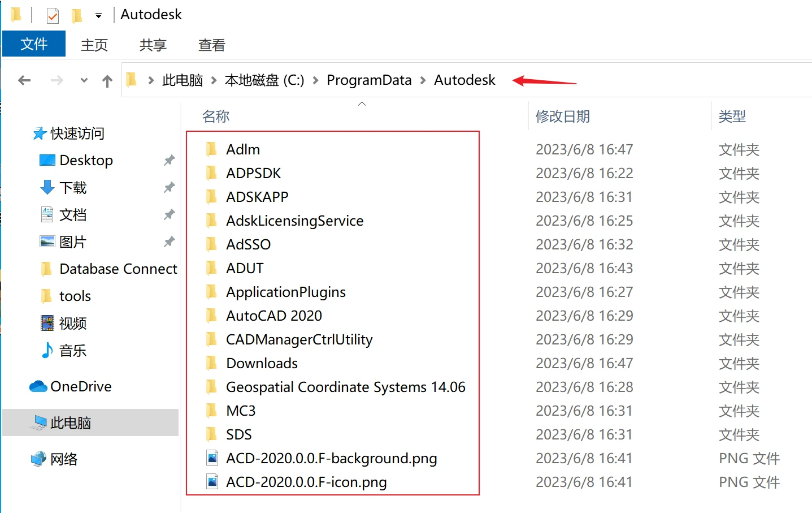Click the ADUT folder icon

coord(212,268)
